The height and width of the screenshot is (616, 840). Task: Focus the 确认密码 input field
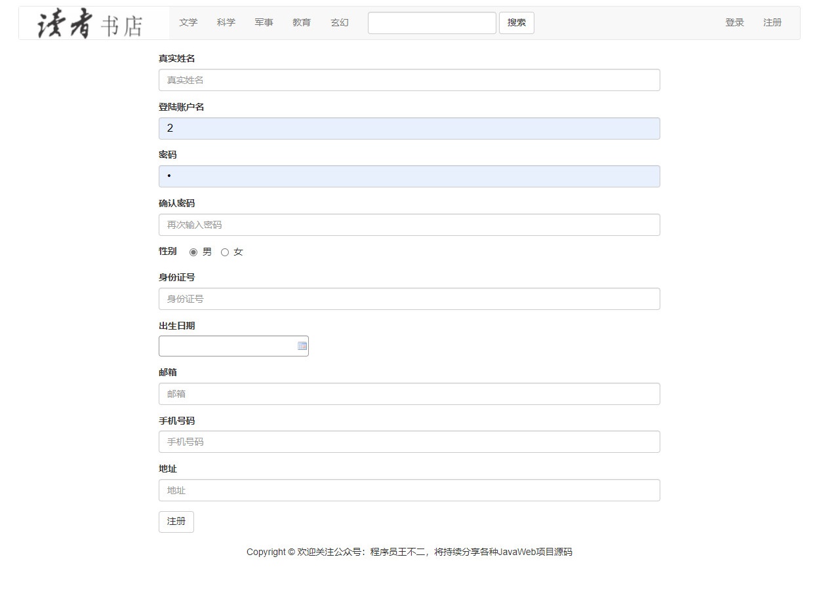(x=409, y=225)
